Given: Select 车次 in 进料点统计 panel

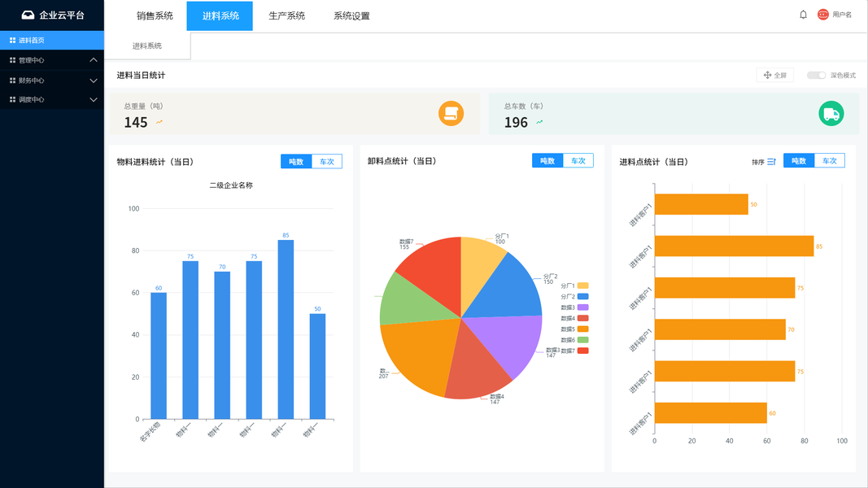Looking at the screenshot, I should coord(830,160).
